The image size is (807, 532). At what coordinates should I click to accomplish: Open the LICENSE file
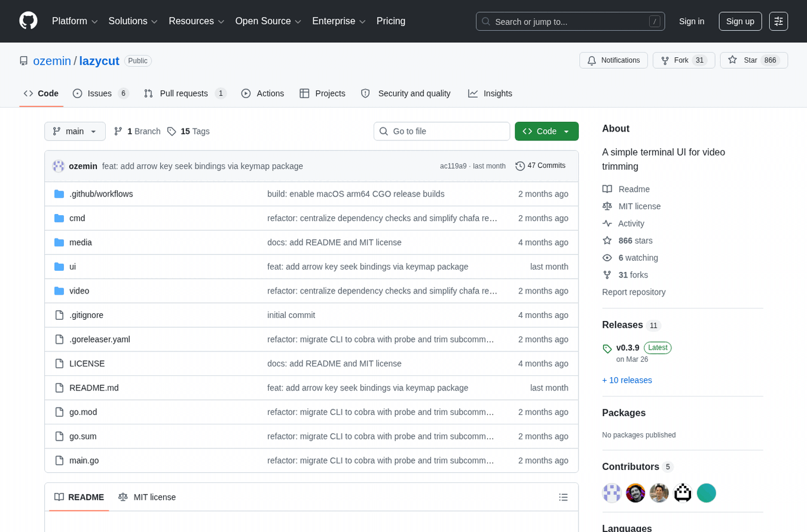click(87, 363)
